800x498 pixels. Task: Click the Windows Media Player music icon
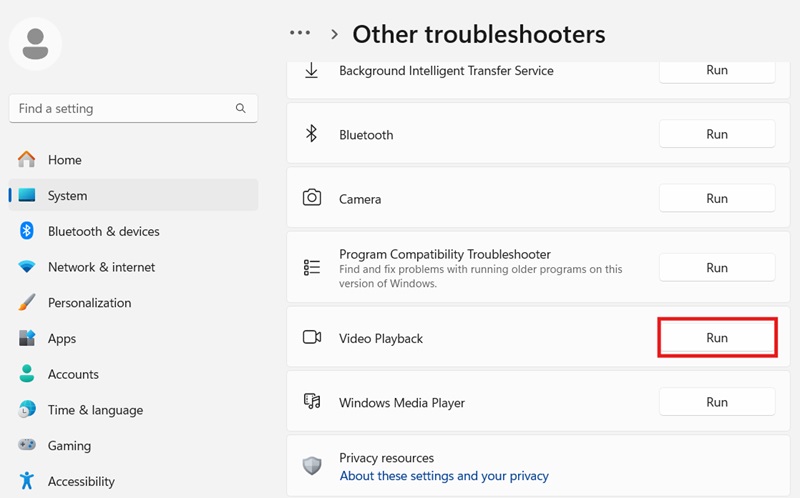[x=312, y=401]
